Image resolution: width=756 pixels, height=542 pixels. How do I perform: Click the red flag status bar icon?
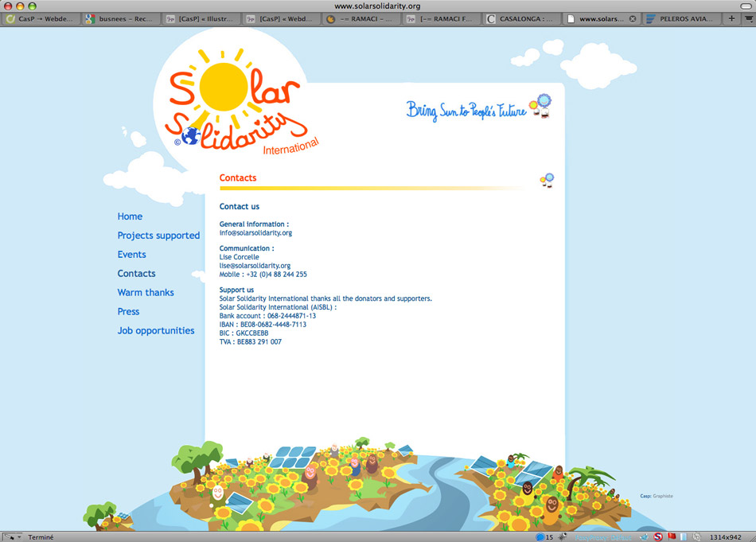(671, 537)
